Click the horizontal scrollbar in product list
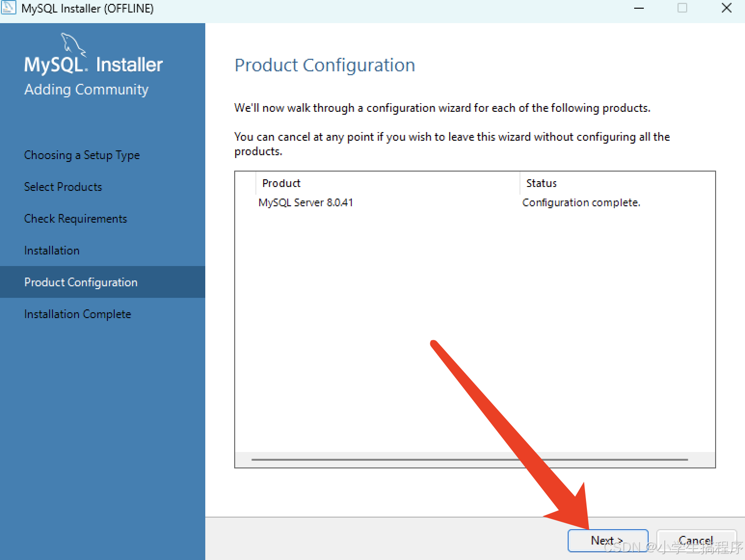Image resolution: width=745 pixels, height=560 pixels. [469, 460]
